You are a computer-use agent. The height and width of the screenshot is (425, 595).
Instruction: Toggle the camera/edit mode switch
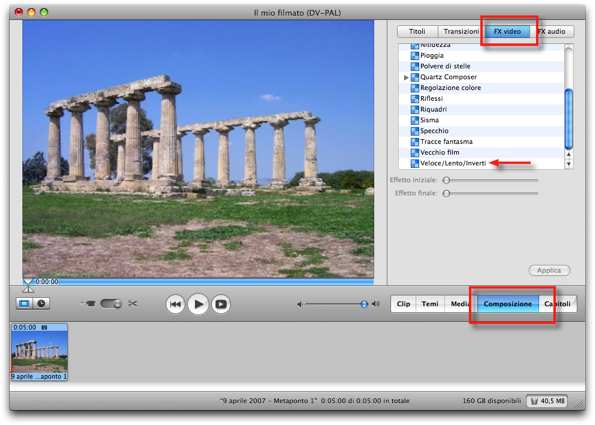tap(110, 303)
